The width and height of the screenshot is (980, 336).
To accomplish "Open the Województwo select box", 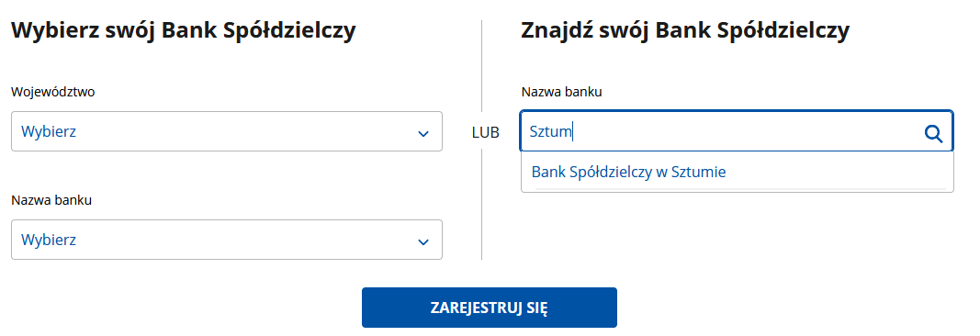I will (227, 131).
